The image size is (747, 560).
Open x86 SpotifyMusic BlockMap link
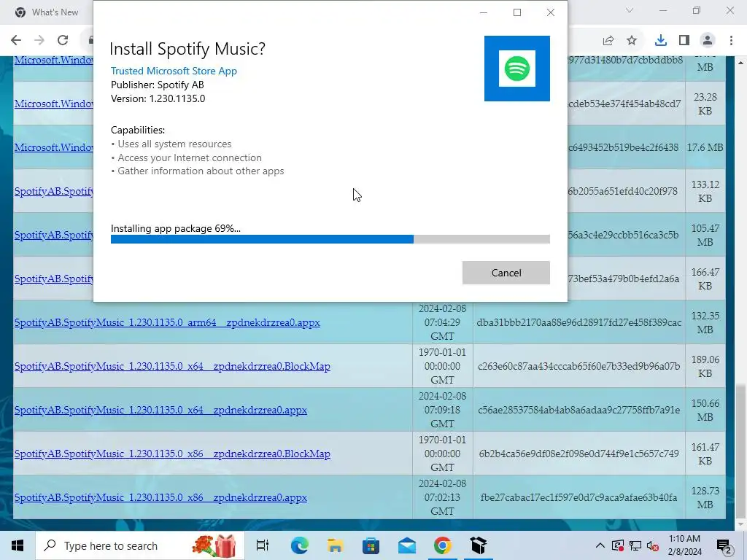[172, 454]
